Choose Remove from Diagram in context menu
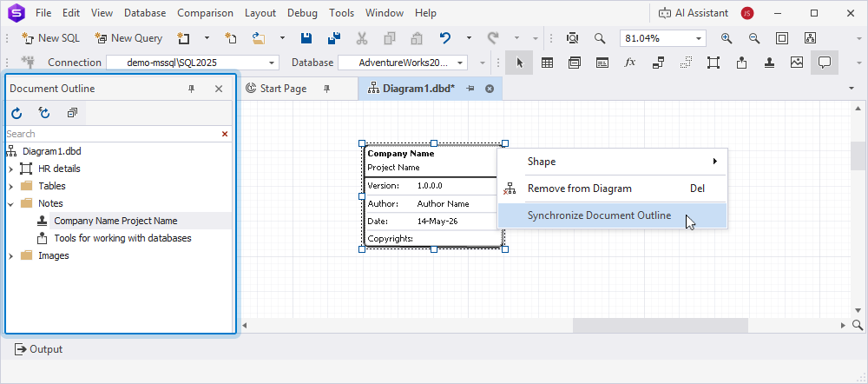868x384 pixels. [x=613, y=189]
